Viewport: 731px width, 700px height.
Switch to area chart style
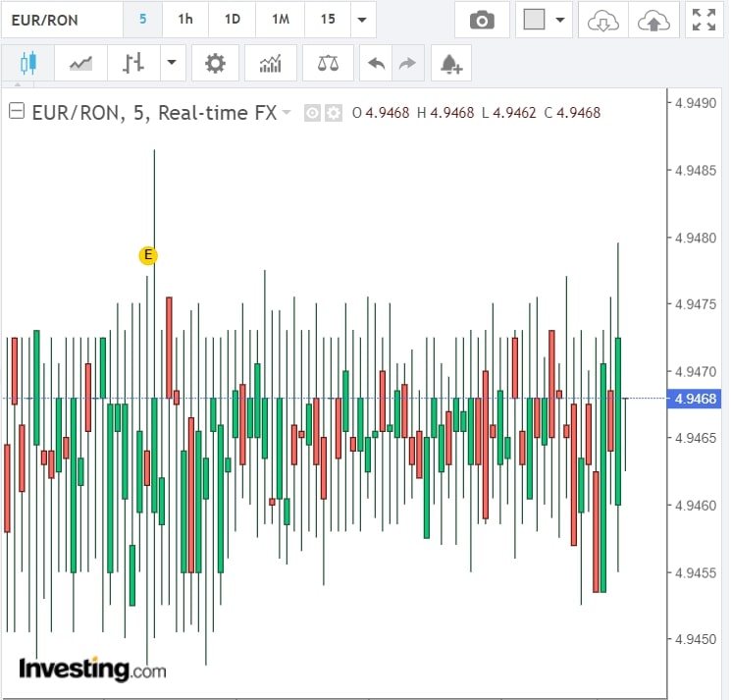80,64
